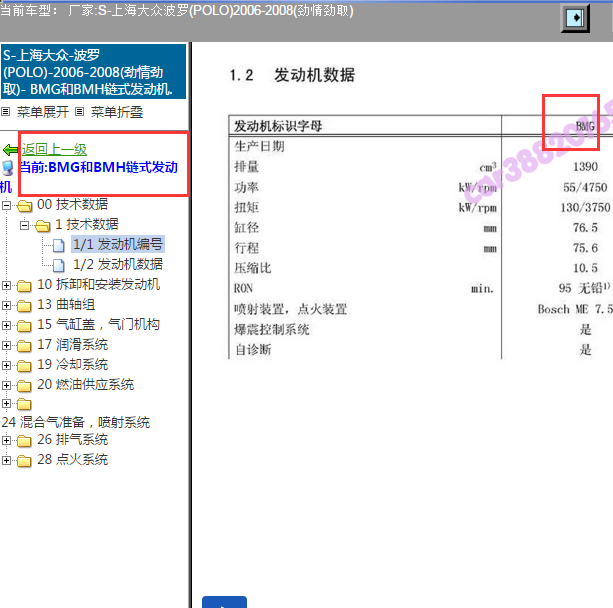Click the 1.2 发动机数据 heading
The width and height of the screenshot is (613, 608).
tap(292, 75)
